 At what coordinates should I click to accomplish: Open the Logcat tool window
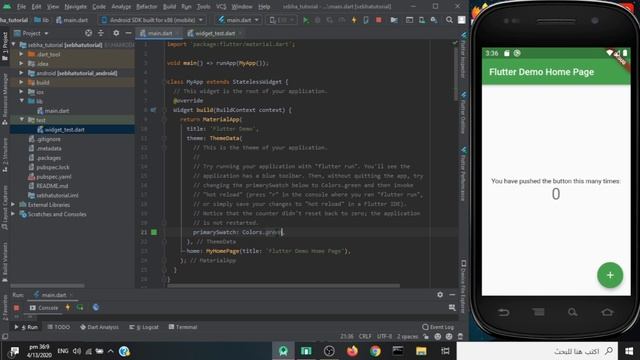[144, 327]
